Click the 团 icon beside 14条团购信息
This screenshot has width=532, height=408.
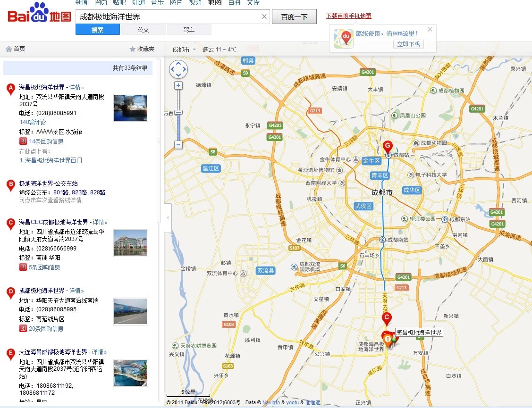point(23,141)
